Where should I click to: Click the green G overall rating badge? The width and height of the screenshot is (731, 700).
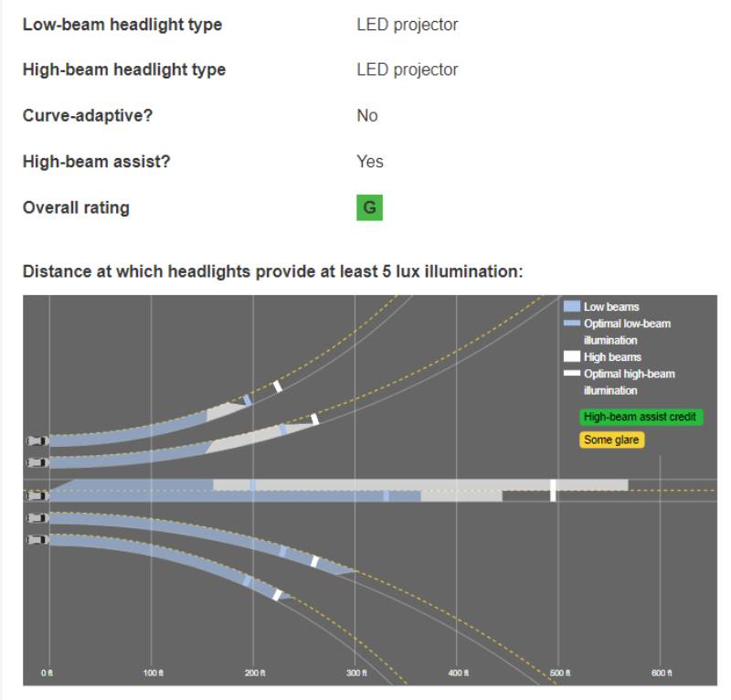[369, 207]
